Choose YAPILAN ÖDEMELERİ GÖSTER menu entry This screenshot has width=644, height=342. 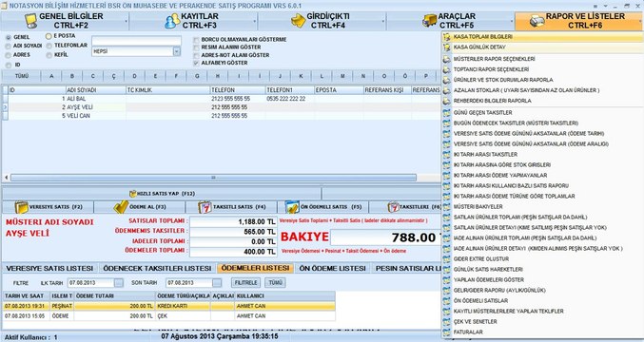(x=488, y=279)
